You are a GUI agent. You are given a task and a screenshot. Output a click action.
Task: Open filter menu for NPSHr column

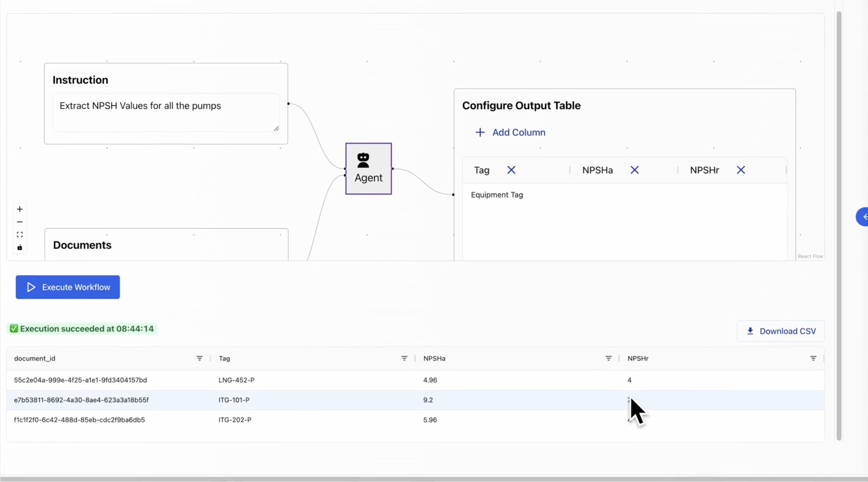click(813, 358)
